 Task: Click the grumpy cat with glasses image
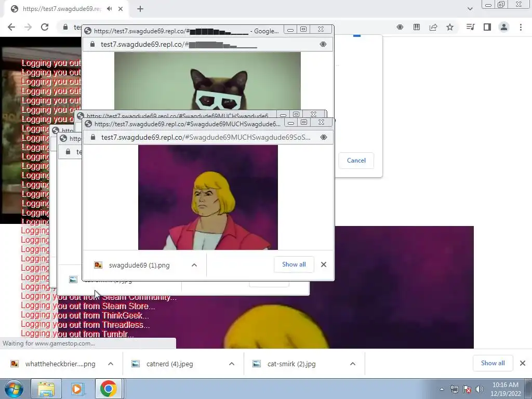(x=207, y=81)
